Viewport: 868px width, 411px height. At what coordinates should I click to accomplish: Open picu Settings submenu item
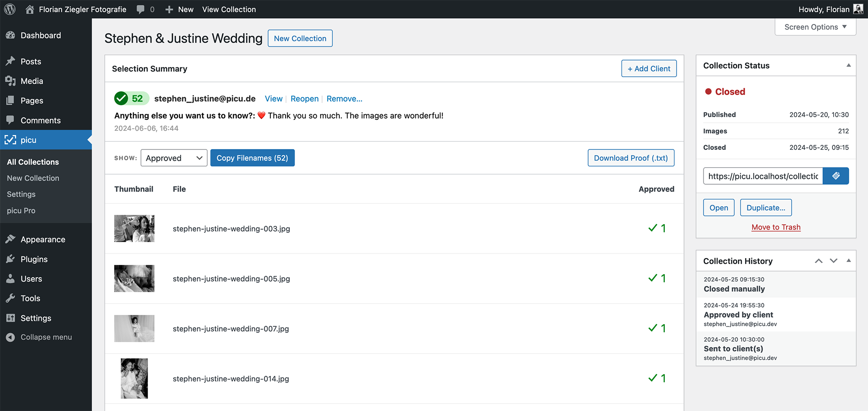(x=21, y=194)
